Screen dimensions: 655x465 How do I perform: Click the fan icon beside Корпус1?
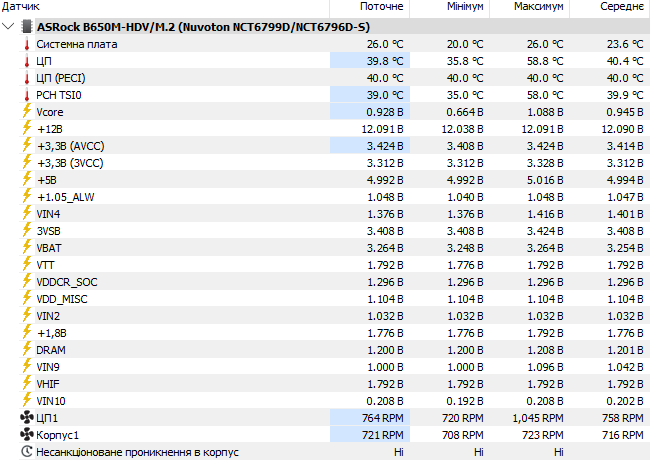pyautogui.click(x=27, y=435)
